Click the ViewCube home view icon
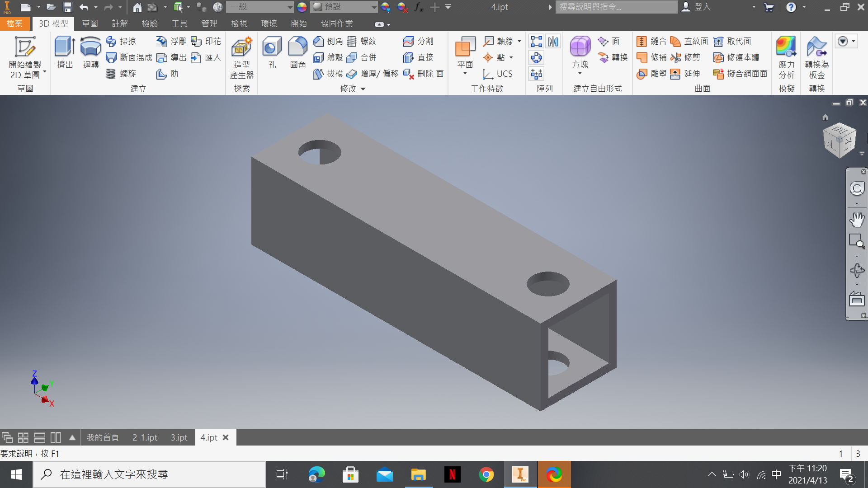This screenshot has height=488, width=868. [x=825, y=117]
